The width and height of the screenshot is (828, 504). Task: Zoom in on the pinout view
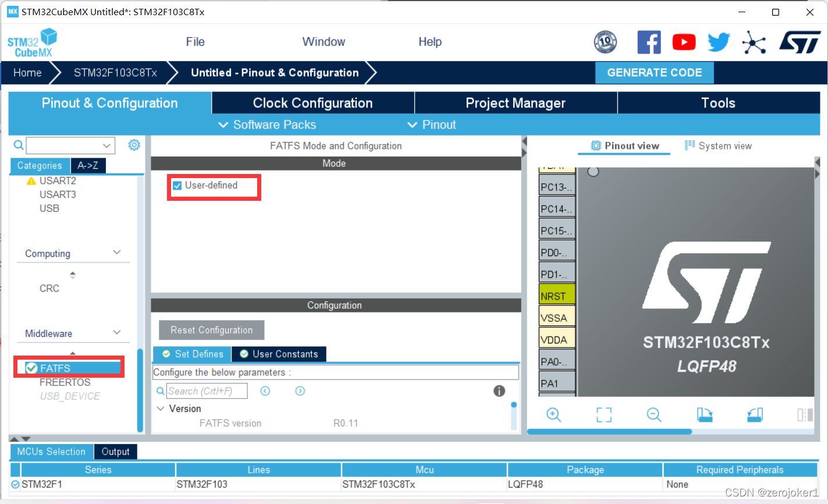tap(553, 415)
